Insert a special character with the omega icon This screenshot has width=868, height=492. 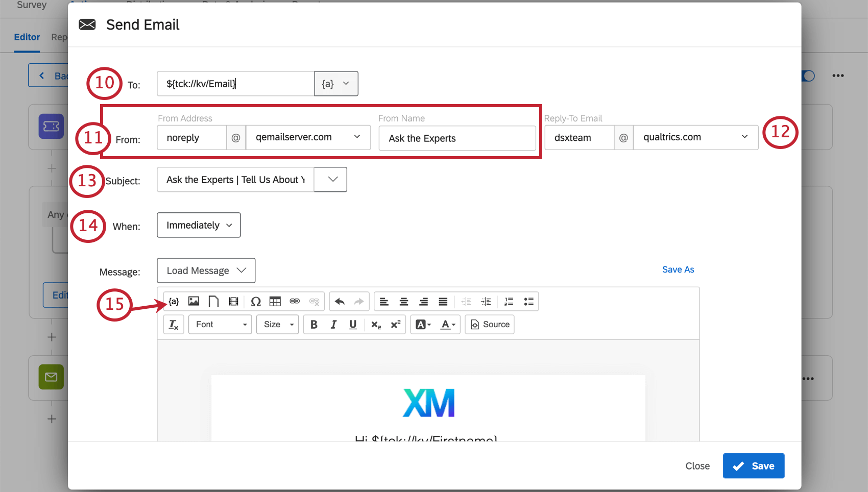pos(256,301)
